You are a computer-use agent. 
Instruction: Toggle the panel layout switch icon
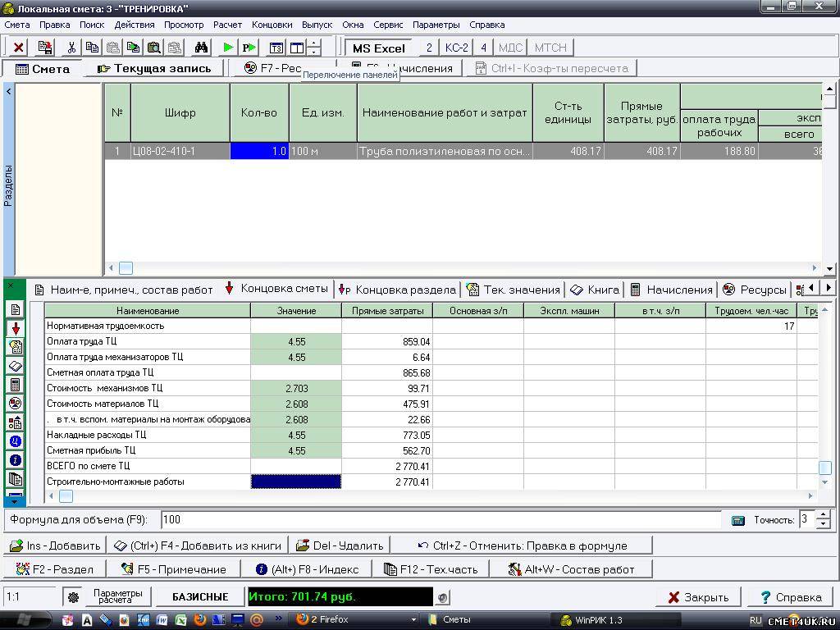click(297, 48)
